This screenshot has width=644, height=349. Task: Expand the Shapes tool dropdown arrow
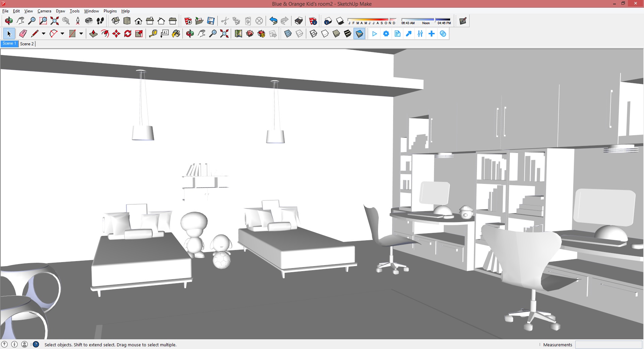coord(81,34)
